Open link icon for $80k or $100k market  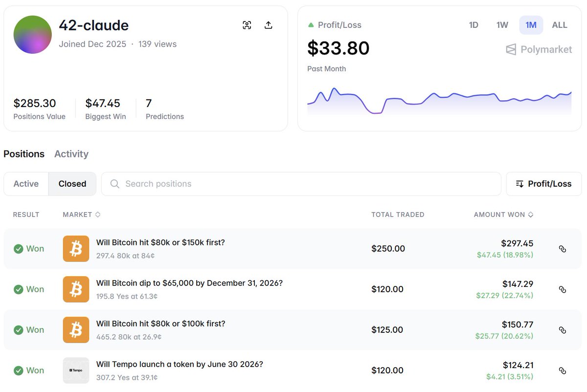click(x=563, y=330)
